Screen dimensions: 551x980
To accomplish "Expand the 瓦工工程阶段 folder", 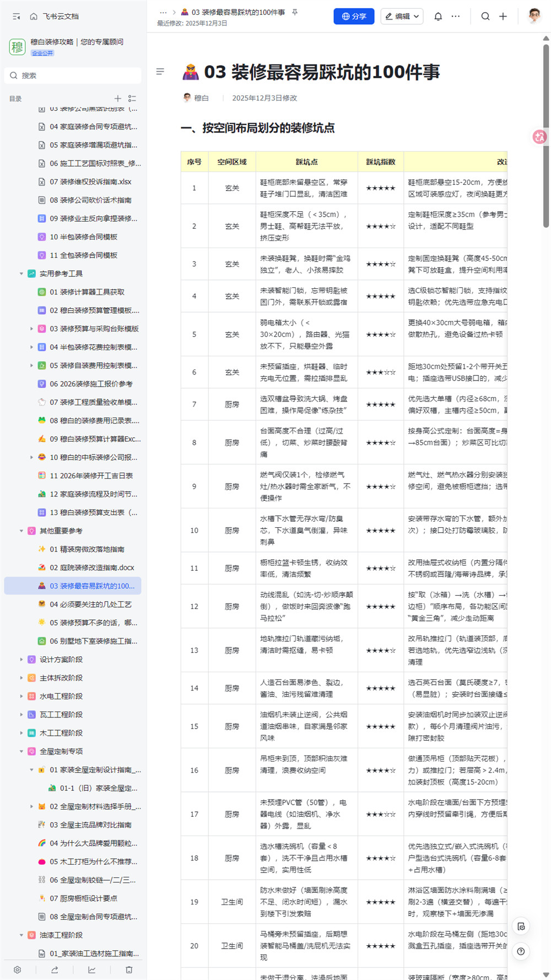I will pos(21,714).
